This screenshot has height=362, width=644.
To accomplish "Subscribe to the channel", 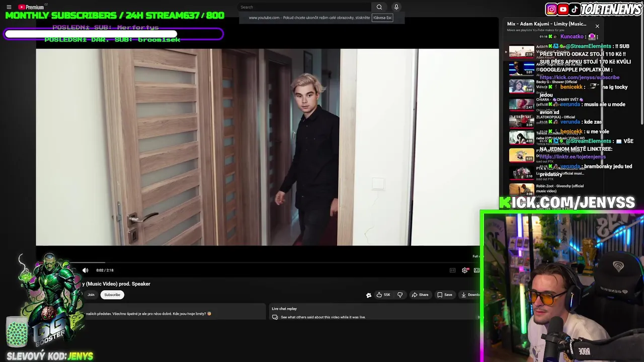I will coord(112,295).
